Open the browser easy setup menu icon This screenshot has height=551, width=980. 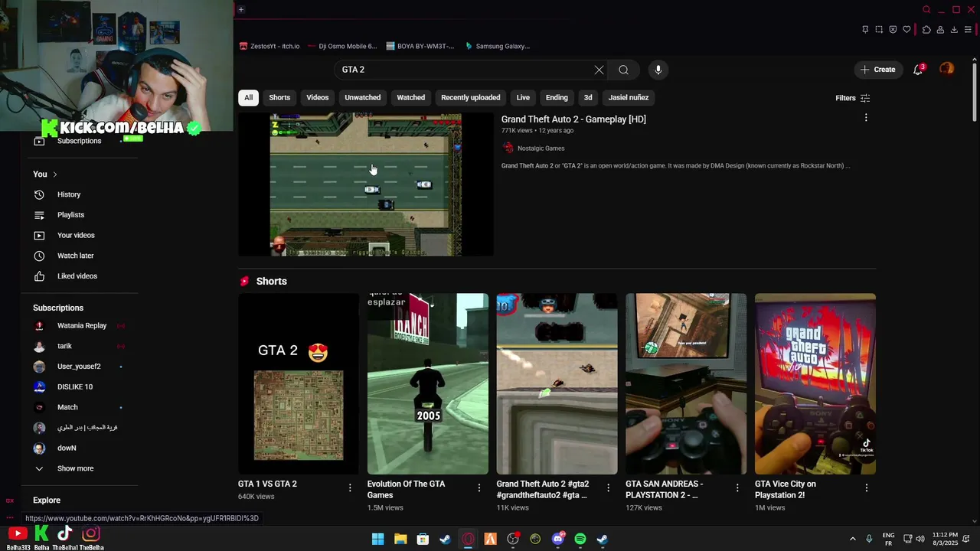click(969, 30)
